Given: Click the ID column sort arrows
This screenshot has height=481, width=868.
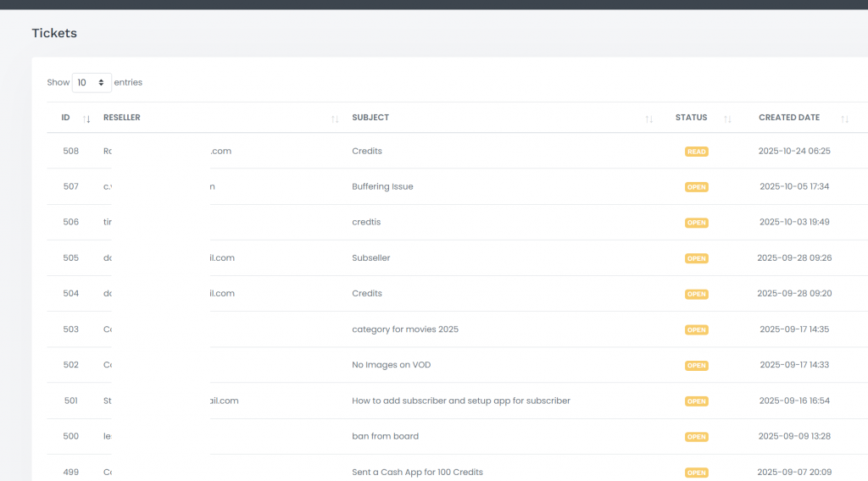Looking at the screenshot, I should pos(86,119).
